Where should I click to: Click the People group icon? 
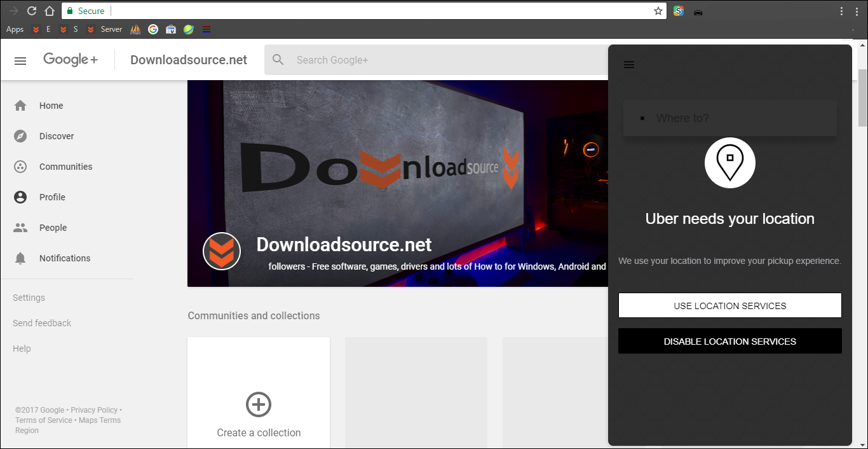20,228
